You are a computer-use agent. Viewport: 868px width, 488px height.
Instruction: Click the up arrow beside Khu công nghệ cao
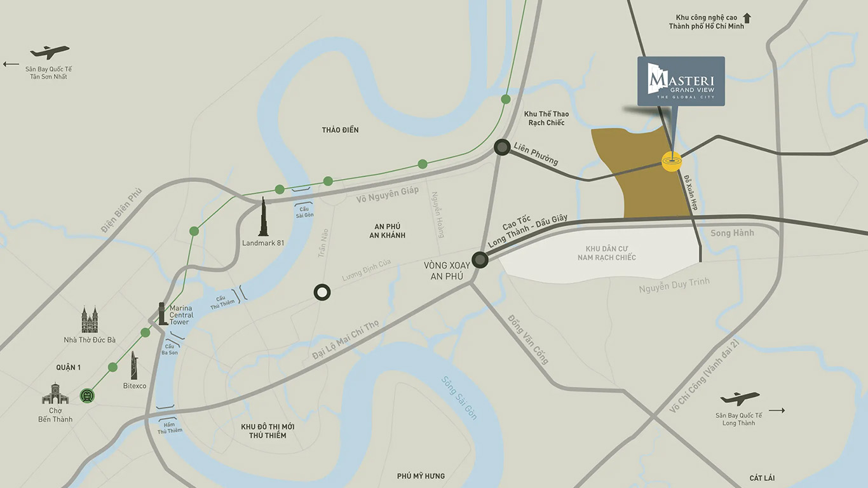747,18
